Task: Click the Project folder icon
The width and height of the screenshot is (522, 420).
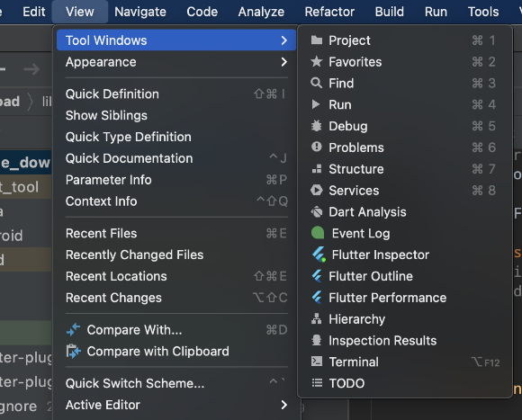Action: point(316,40)
